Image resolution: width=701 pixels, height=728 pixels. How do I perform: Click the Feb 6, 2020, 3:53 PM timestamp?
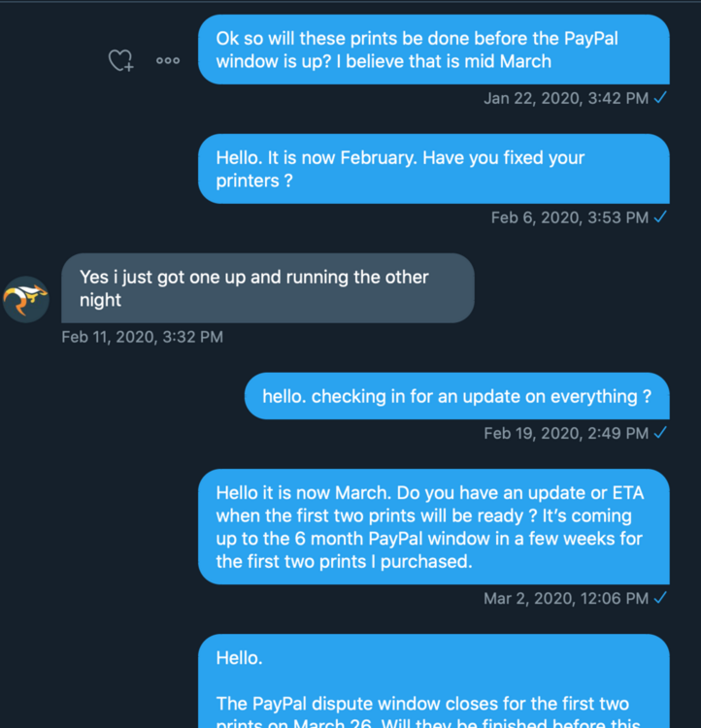(x=570, y=217)
